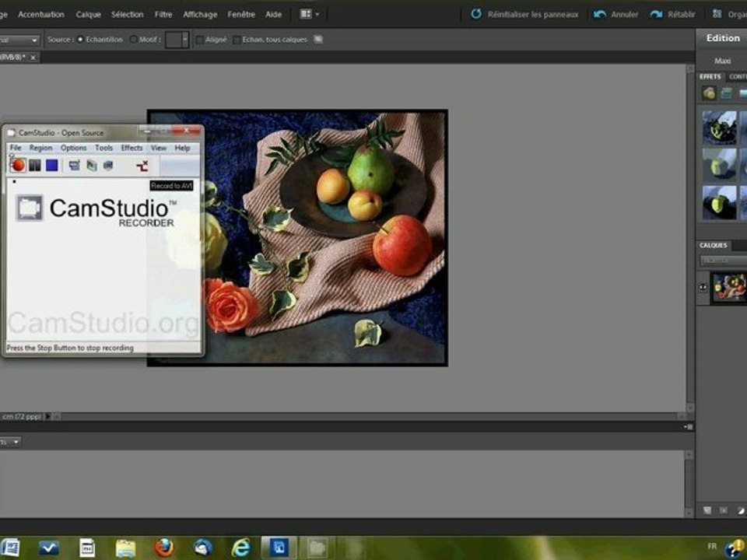Click the red swap-view icon in CamStudio toolbar
The image size is (747, 560).
[142, 165]
